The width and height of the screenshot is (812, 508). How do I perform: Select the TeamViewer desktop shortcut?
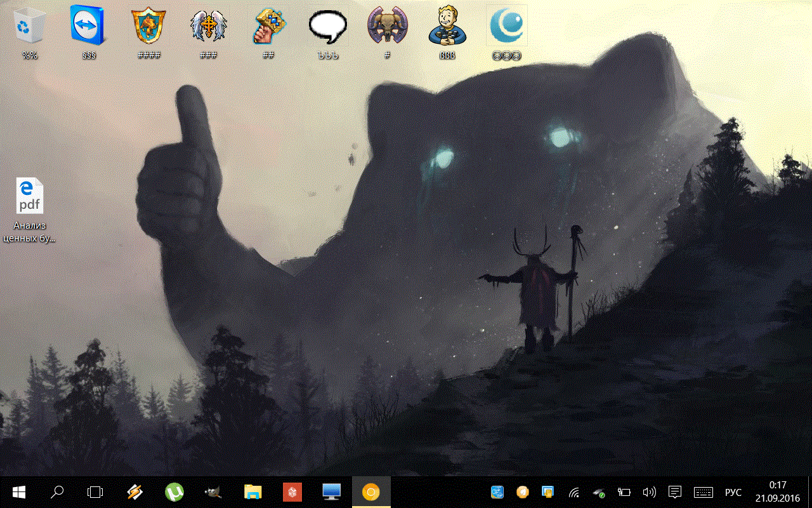(89, 27)
